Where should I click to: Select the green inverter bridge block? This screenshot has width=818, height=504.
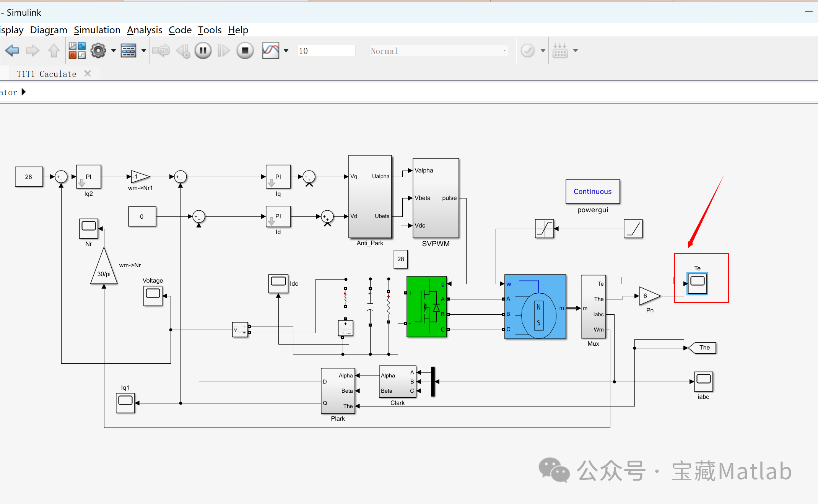tap(427, 307)
